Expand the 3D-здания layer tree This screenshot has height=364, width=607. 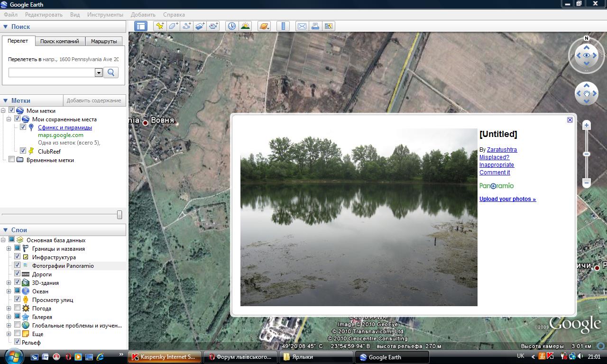click(x=9, y=282)
